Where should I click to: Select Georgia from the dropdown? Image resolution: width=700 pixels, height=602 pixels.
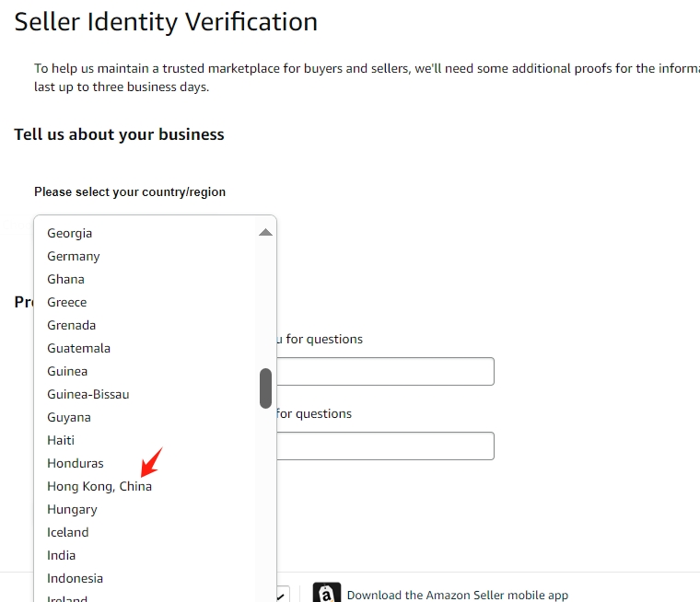(70, 233)
